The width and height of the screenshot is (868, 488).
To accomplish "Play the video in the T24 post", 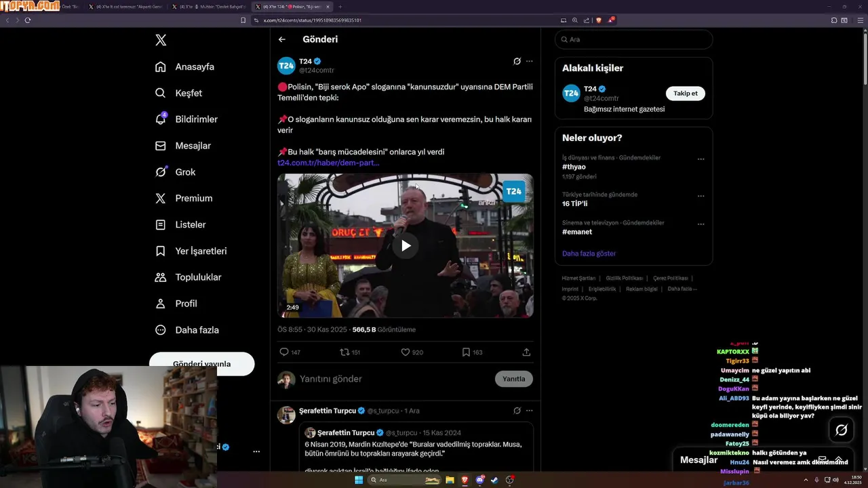I will [x=406, y=245].
